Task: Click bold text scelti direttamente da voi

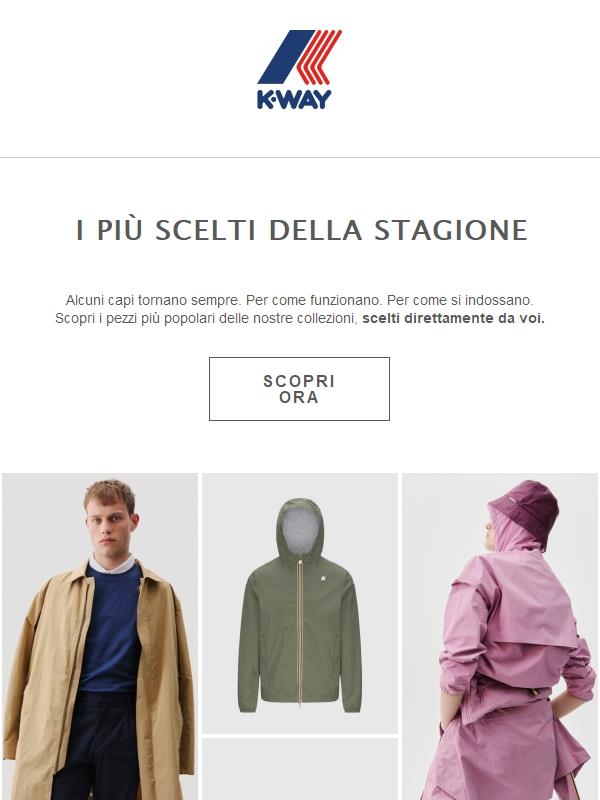Action: tap(454, 318)
